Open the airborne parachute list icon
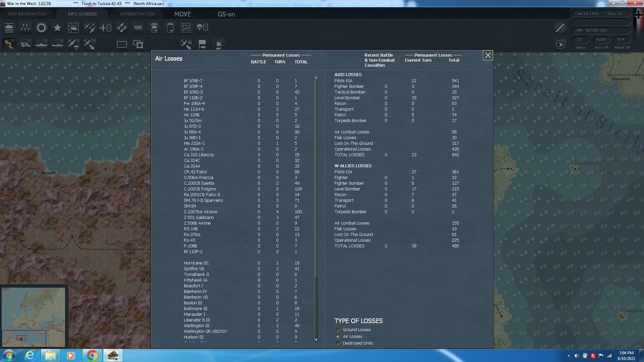This screenshot has height=362, width=644. 202,27
